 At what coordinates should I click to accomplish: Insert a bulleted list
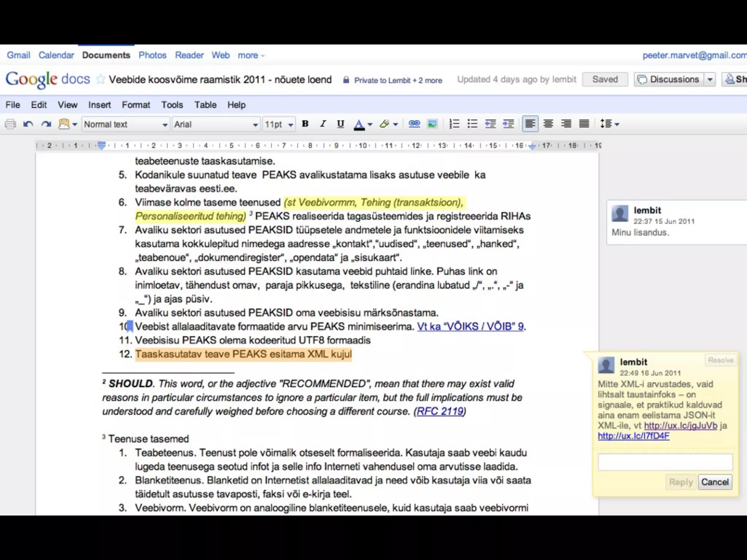click(x=472, y=124)
